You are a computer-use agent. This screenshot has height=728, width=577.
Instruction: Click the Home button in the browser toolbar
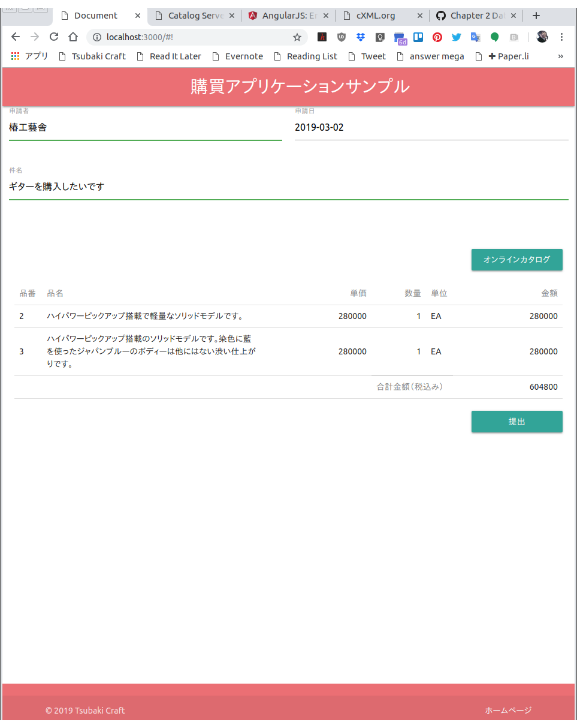coord(72,37)
